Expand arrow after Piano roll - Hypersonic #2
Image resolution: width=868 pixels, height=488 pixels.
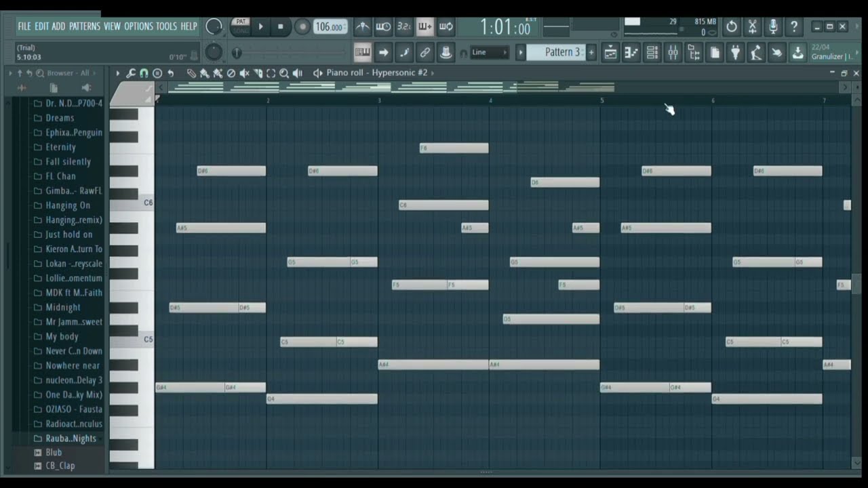click(x=433, y=73)
